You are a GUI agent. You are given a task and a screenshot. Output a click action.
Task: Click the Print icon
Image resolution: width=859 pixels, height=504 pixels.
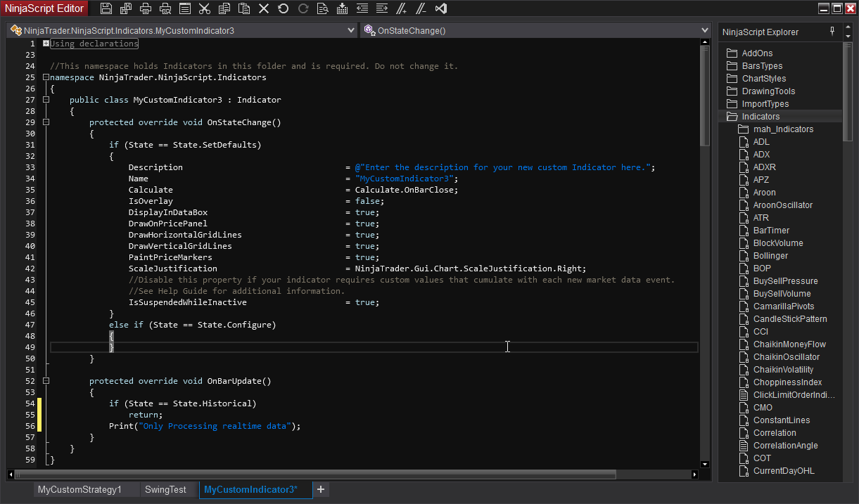tap(146, 8)
